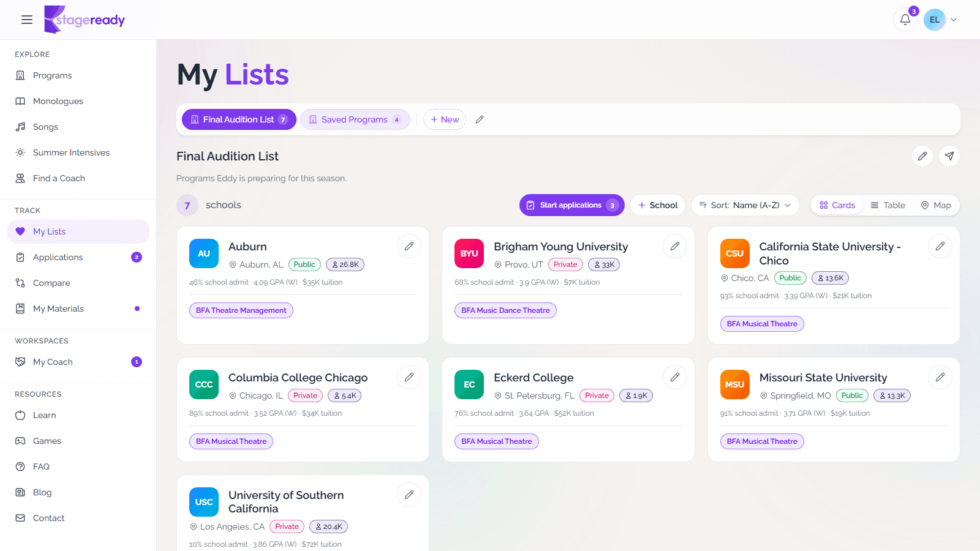This screenshot has height=551, width=980.
Task: Edit the Columbia College Chicago entry
Action: (x=409, y=377)
